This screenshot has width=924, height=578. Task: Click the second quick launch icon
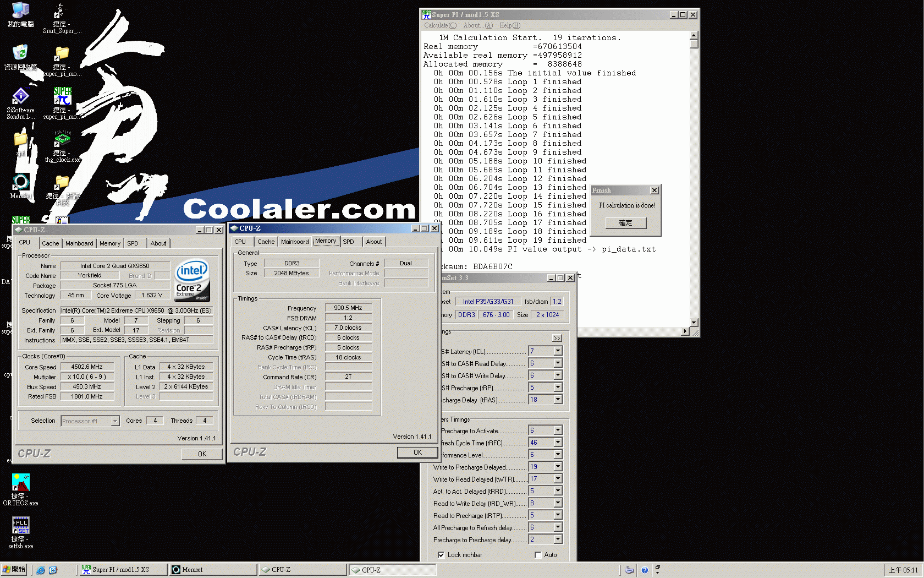53,570
